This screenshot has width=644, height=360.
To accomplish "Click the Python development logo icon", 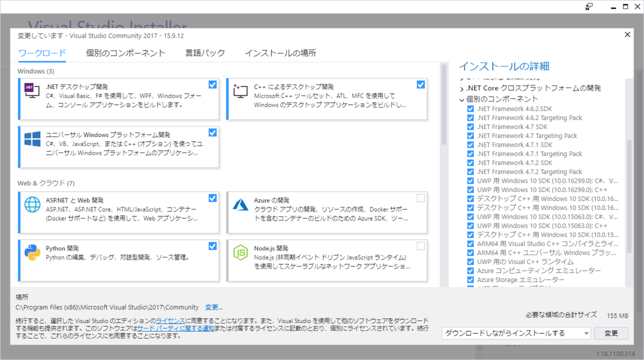I will [33, 253].
